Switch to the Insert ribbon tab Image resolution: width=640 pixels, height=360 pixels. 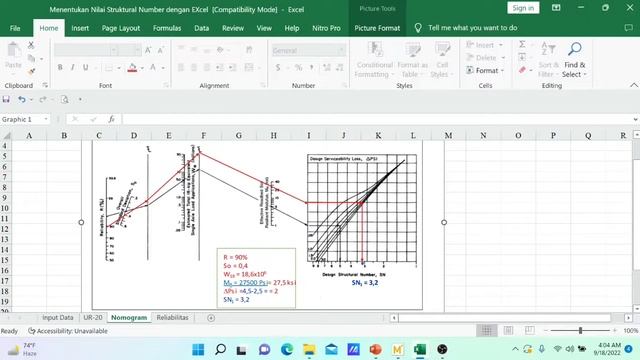(80, 28)
